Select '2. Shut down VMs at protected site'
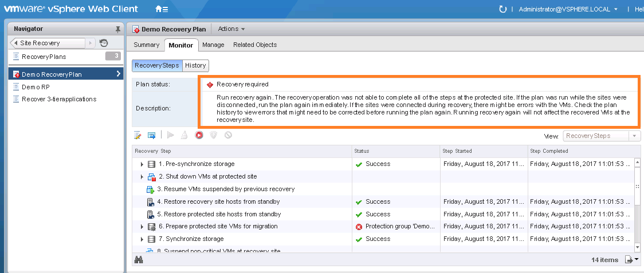The width and height of the screenshot is (644, 273). coord(208,176)
